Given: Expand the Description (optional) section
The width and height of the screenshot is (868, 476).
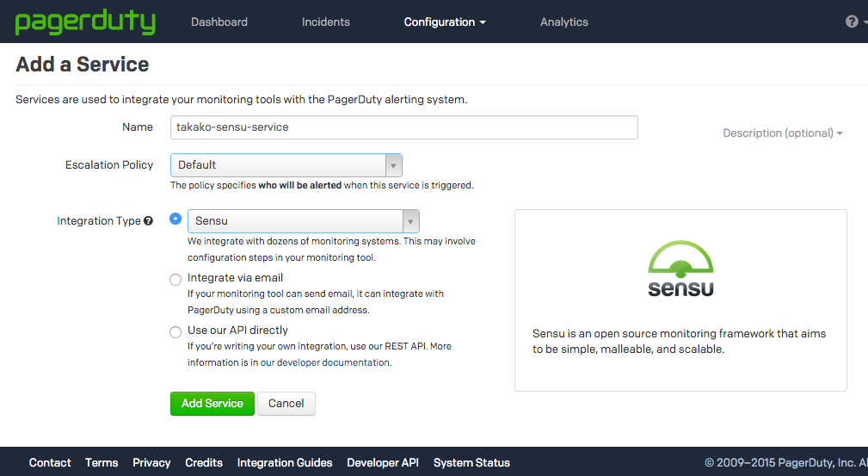Looking at the screenshot, I should [783, 133].
